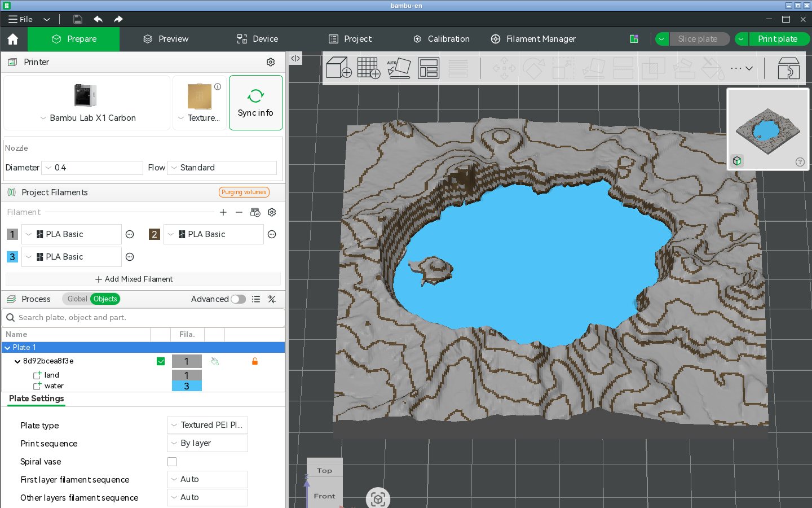Click the collapse sidebar icon
Screen dimensions: 812x508
coord(295,58)
